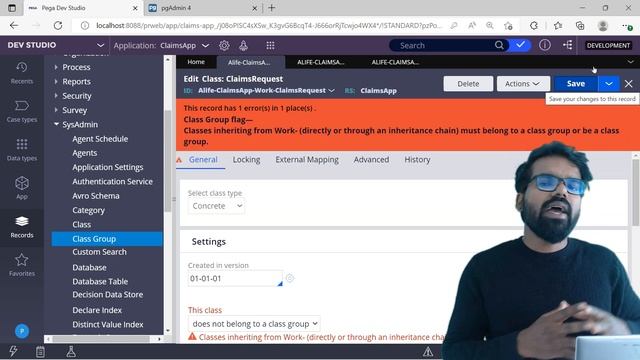Expand the Dev Studio workspace dropdown
The width and height of the screenshot is (640, 360).
(x=100, y=45)
